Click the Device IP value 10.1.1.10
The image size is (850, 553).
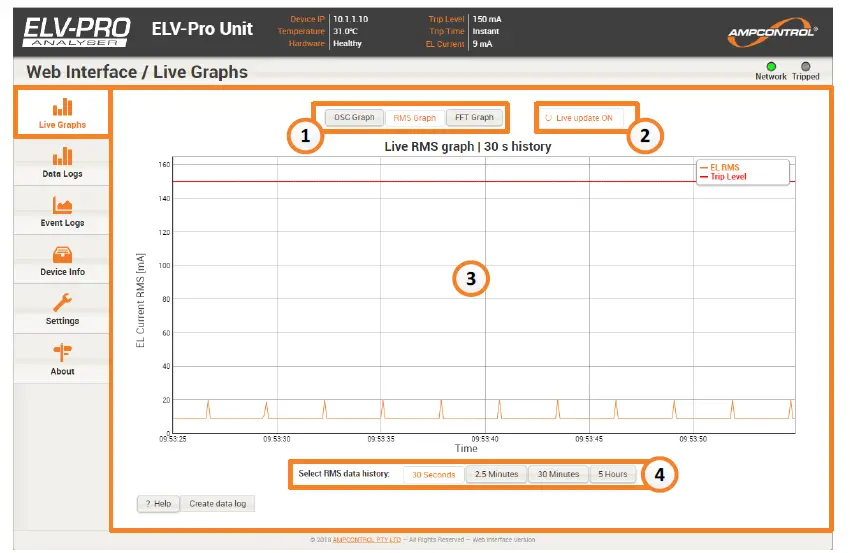coord(350,19)
